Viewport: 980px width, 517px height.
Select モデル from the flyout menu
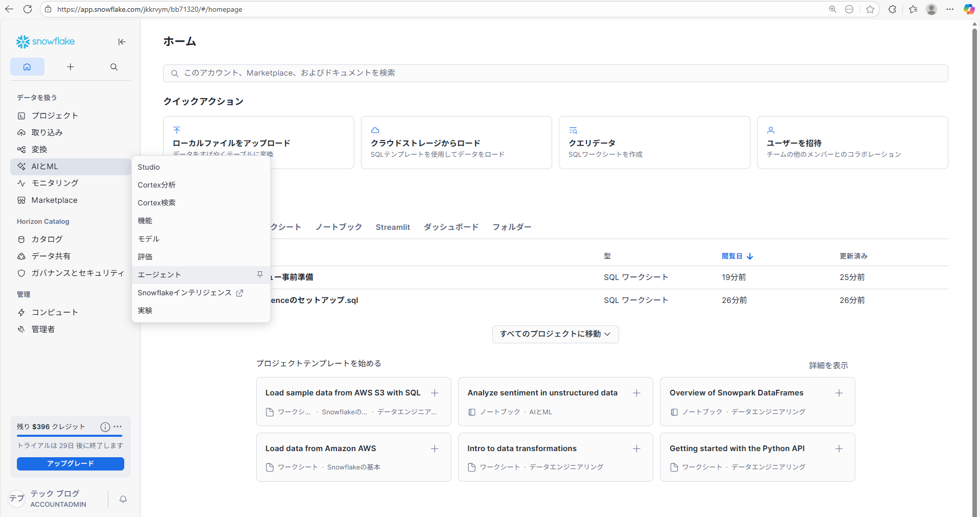coord(201,239)
